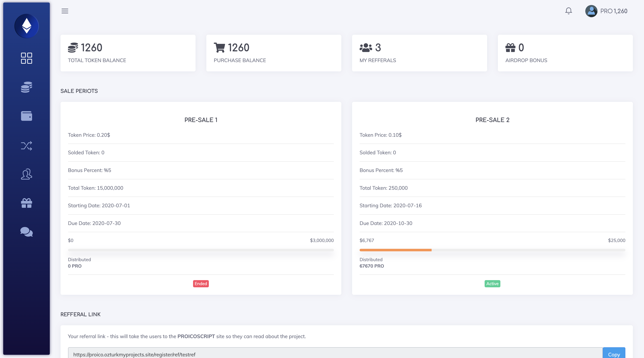Click the user avatar picture
Image resolution: width=644 pixels, height=358 pixels.
coord(591,11)
